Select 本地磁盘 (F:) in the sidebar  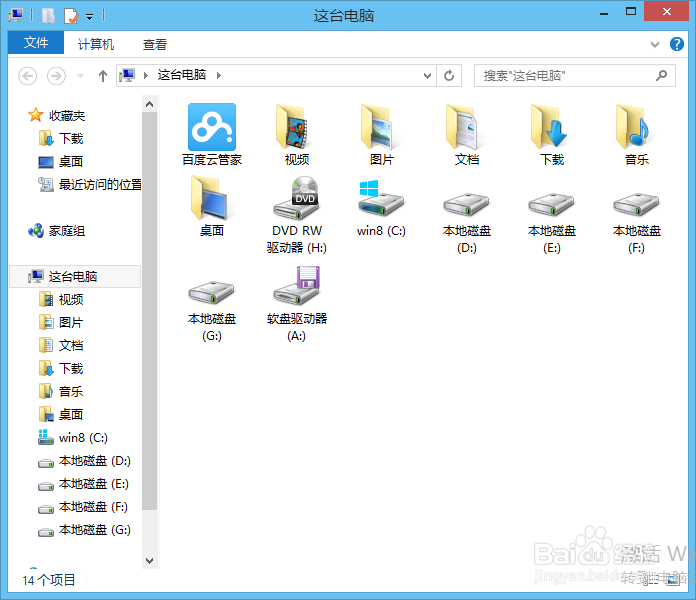click(83, 507)
